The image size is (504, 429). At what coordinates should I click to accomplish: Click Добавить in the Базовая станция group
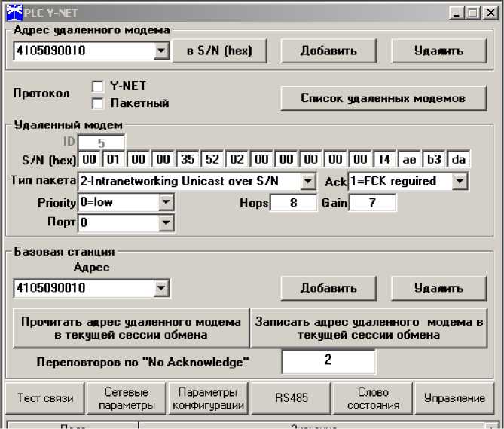(x=328, y=289)
